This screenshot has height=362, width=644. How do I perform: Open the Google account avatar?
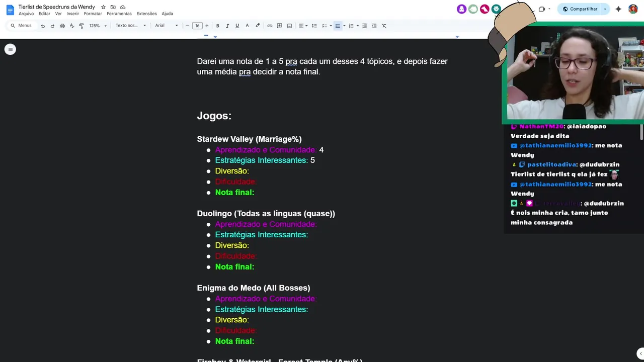point(633,9)
